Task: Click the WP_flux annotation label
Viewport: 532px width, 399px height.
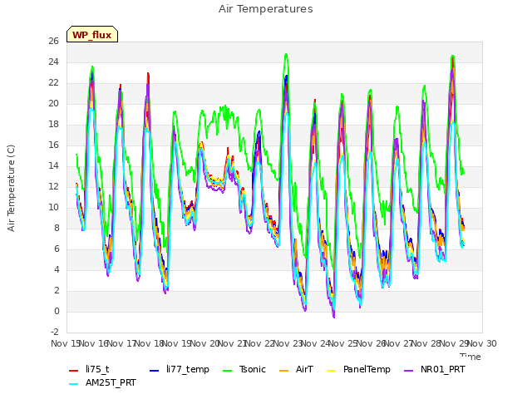Action: [92, 34]
